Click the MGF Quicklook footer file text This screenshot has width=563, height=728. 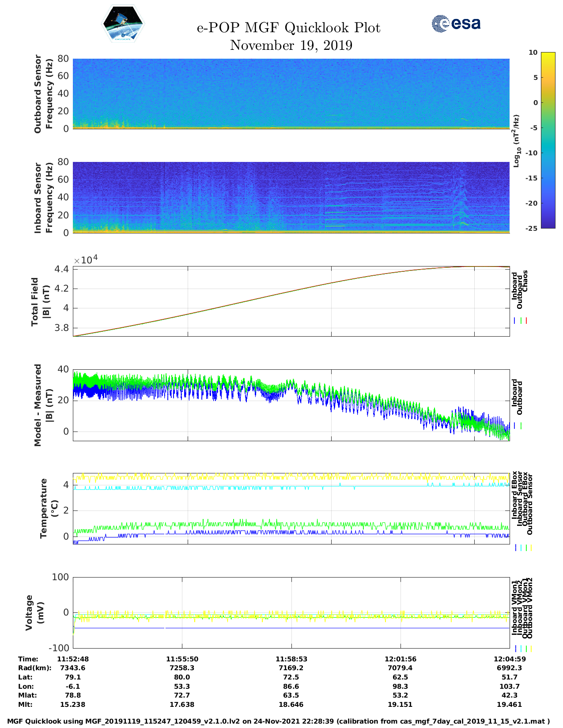(278, 721)
